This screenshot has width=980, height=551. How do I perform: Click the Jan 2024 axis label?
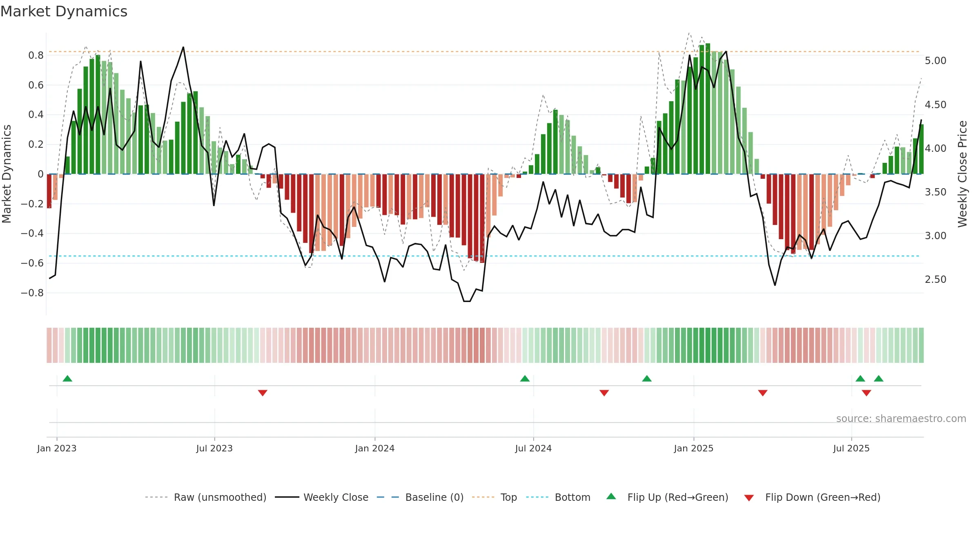pyautogui.click(x=375, y=448)
